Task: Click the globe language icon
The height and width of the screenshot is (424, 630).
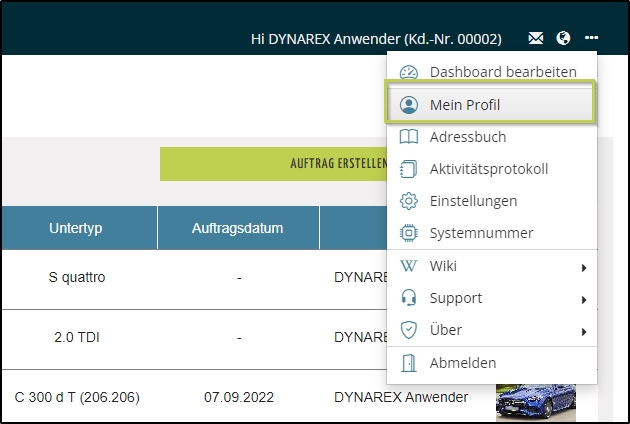Action: [x=564, y=39]
